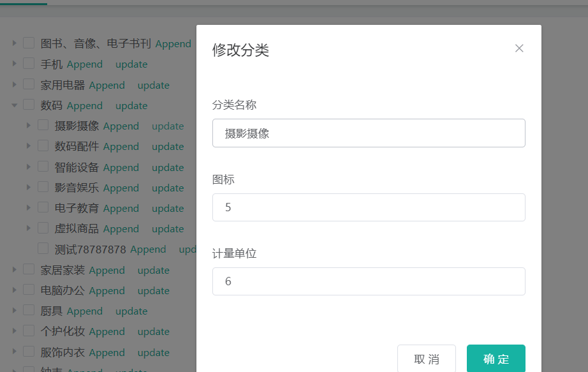Check the 数码 checkbox
This screenshot has width=588, height=372.
point(29,105)
